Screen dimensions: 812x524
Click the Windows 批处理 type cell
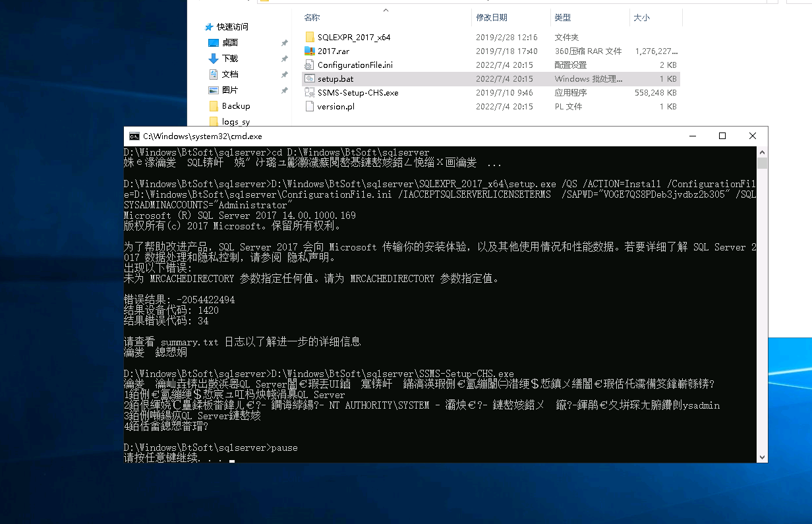click(588, 79)
